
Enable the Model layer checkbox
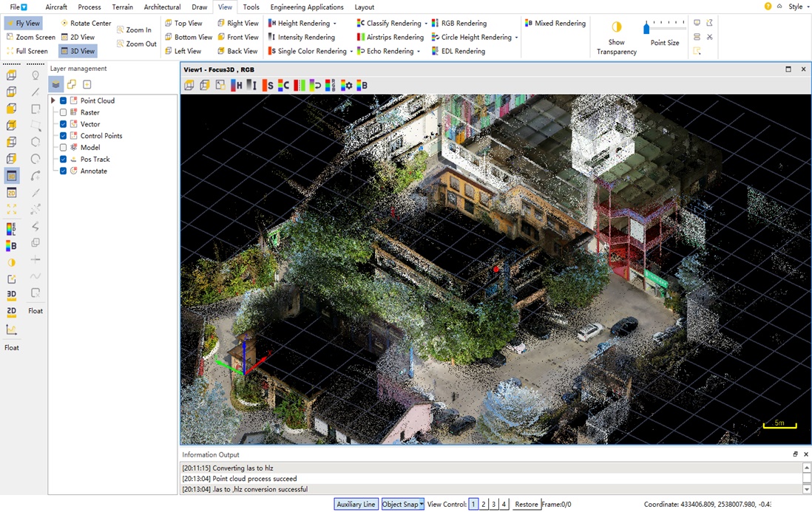pos(63,148)
